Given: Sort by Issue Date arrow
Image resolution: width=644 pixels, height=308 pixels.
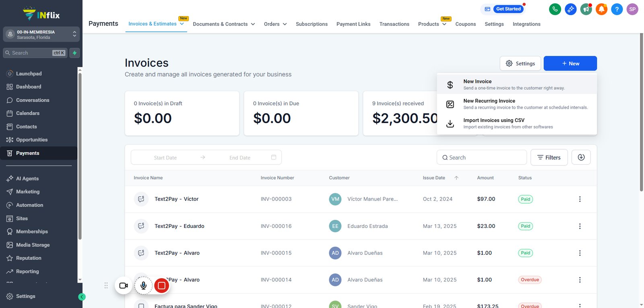Looking at the screenshot, I should click(456, 178).
